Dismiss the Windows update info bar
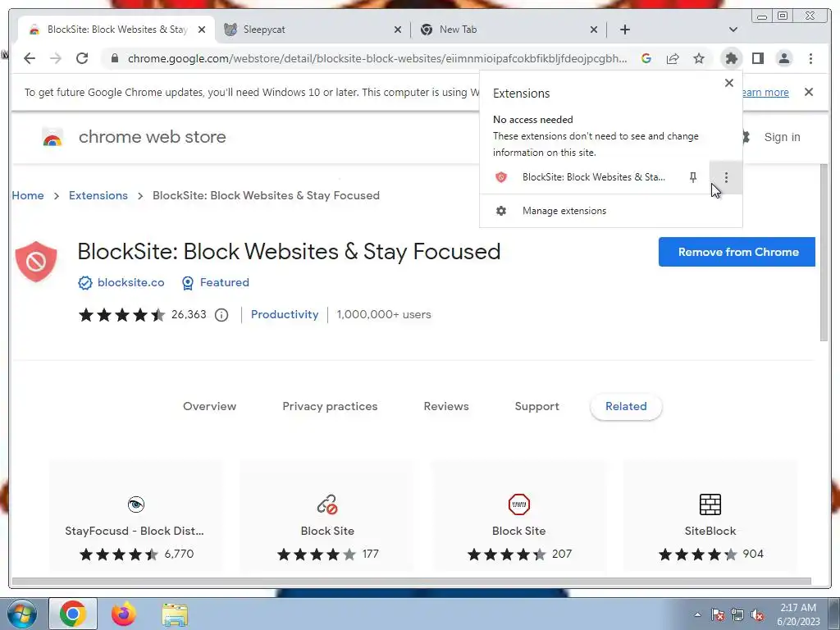The width and height of the screenshot is (840, 630). click(809, 92)
